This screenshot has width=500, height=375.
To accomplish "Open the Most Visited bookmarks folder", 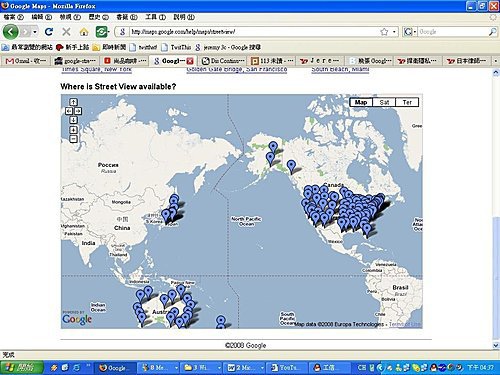I will (27, 47).
